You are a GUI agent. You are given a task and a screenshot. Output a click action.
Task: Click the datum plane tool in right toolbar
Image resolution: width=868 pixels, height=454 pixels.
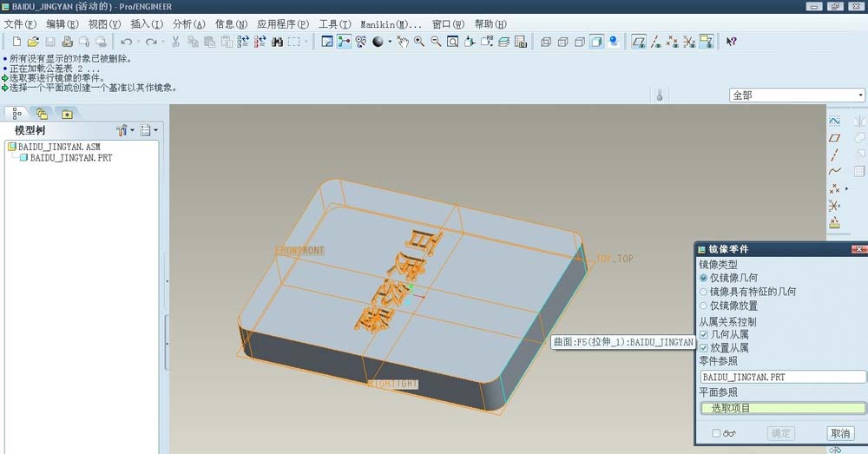click(834, 138)
